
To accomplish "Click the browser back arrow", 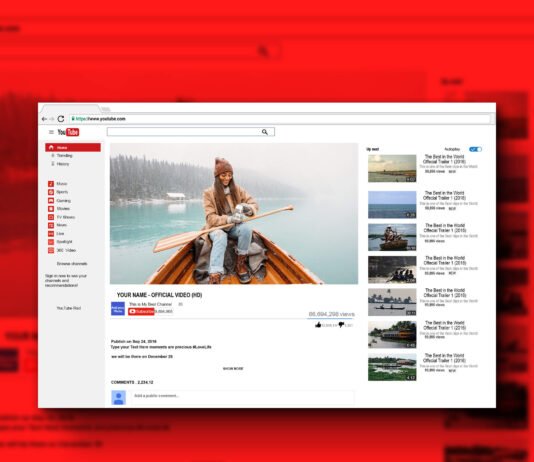I will 44,119.
